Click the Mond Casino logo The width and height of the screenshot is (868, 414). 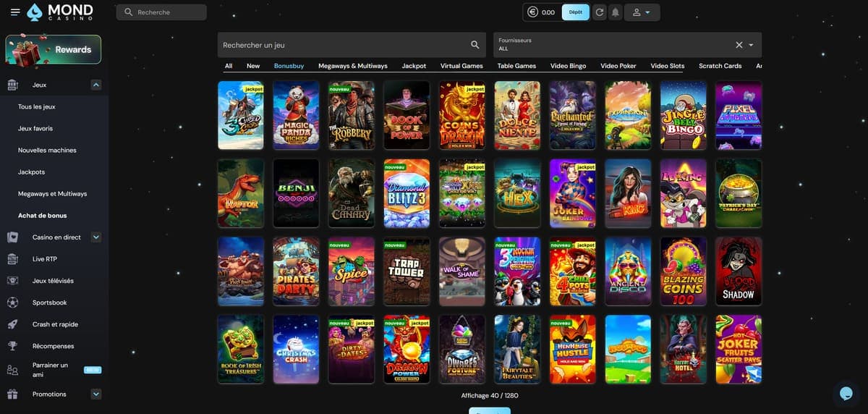[60, 12]
